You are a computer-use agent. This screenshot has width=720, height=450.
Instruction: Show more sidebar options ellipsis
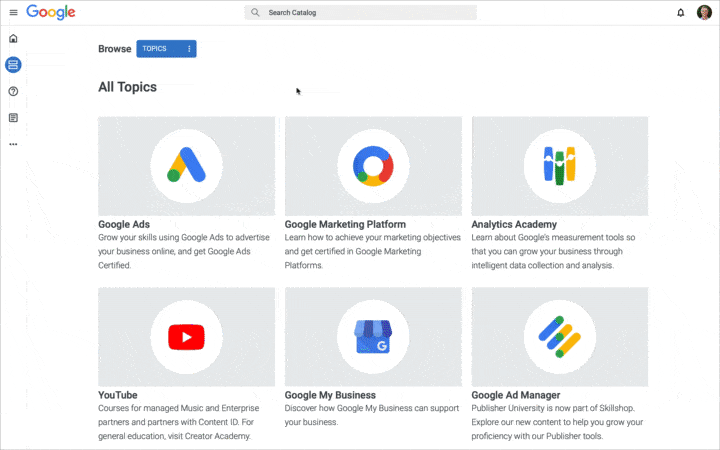(13, 144)
